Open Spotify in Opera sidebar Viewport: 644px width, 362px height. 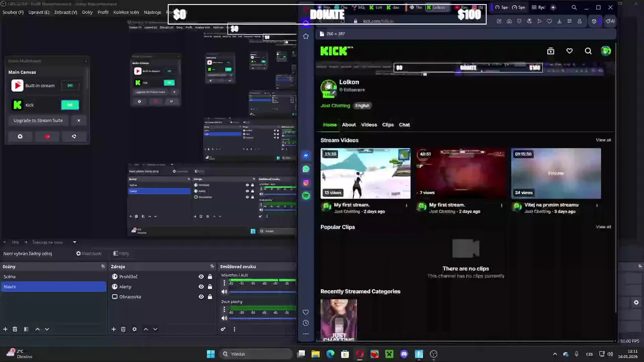click(306, 196)
